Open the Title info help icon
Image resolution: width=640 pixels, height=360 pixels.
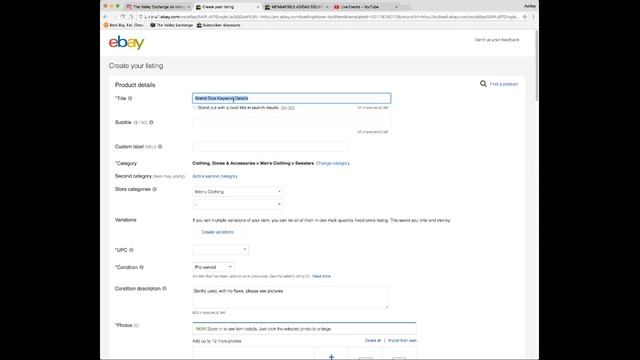(x=130, y=98)
